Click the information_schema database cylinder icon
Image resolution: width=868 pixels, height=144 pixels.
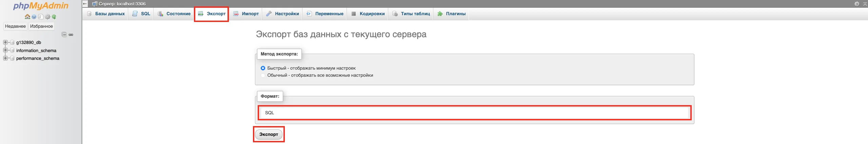click(x=12, y=50)
